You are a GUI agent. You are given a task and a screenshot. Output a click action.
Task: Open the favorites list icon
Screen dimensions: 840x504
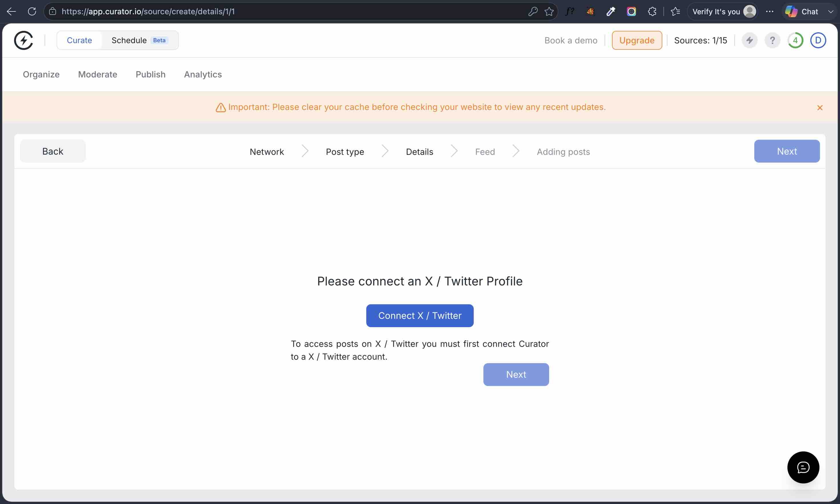point(675,11)
